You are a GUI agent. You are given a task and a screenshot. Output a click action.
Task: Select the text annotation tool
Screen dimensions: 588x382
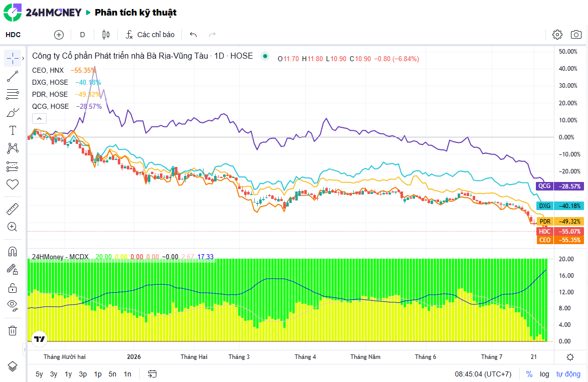click(x=13, y=130)
